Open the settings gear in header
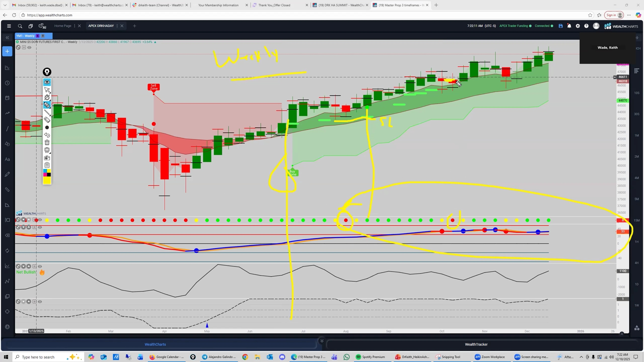This screenshot has height=362, width=644. coord(578,26)
